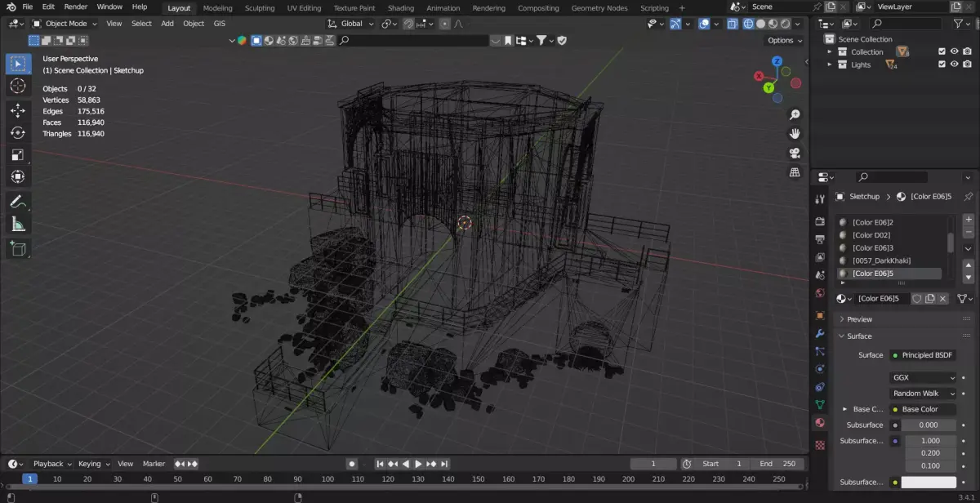Image resolution: width=980 pixels, height=503 pixels.
Task: Select the Measure tool
Action: (x=18, y=223)
